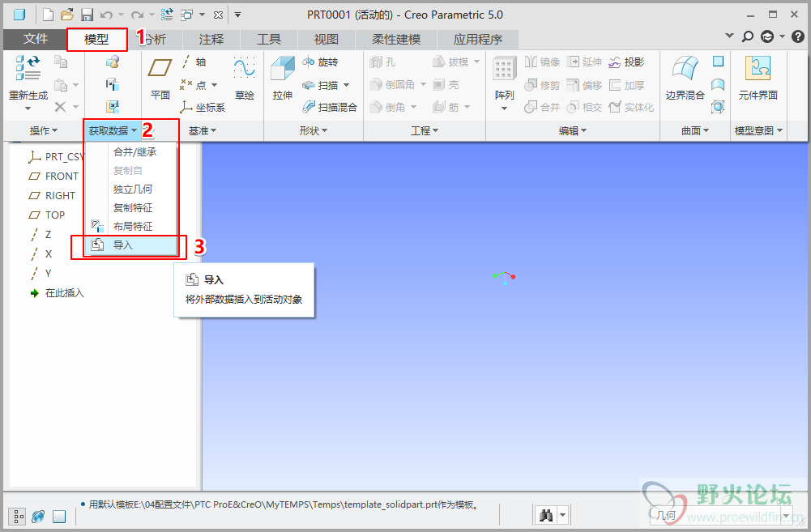Expand the 工程 group dropdown
Image resolution: width=811 pixels, height=532 pixels.
pos(425,131)
